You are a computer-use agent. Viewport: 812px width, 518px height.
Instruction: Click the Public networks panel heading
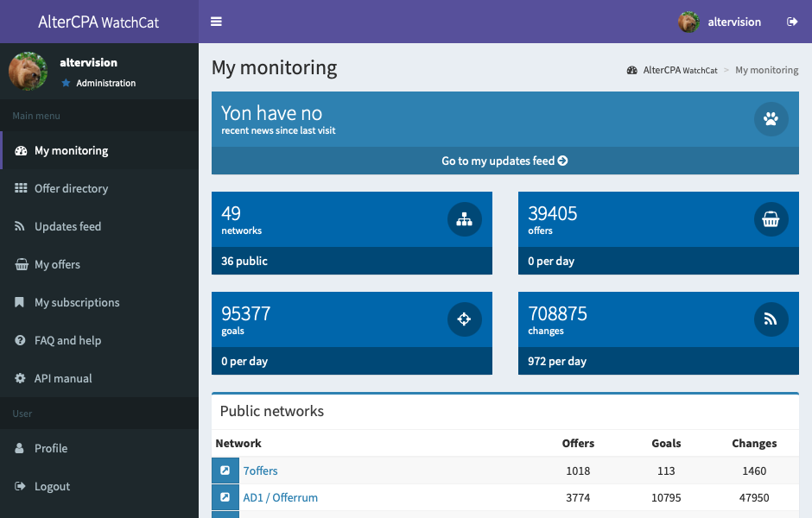[272, 411]
